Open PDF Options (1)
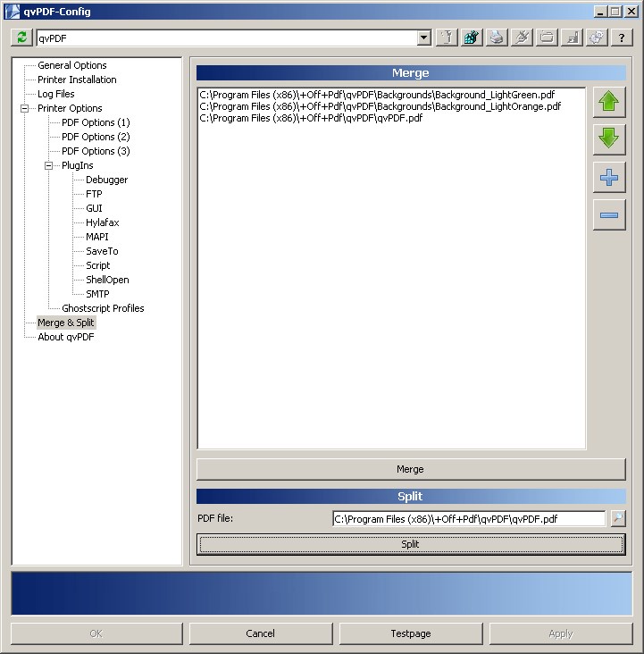The height and width of the screenshot is (654, 644). [x=96, y=122]
